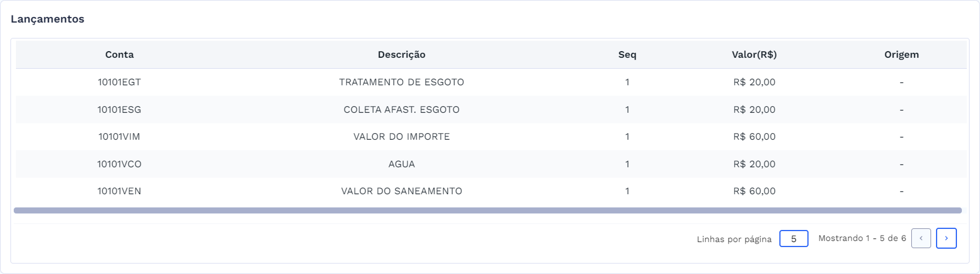The width and height of the screenshot is (980, 274).
Task: Select the AGUA row
Action: [401, 164]
